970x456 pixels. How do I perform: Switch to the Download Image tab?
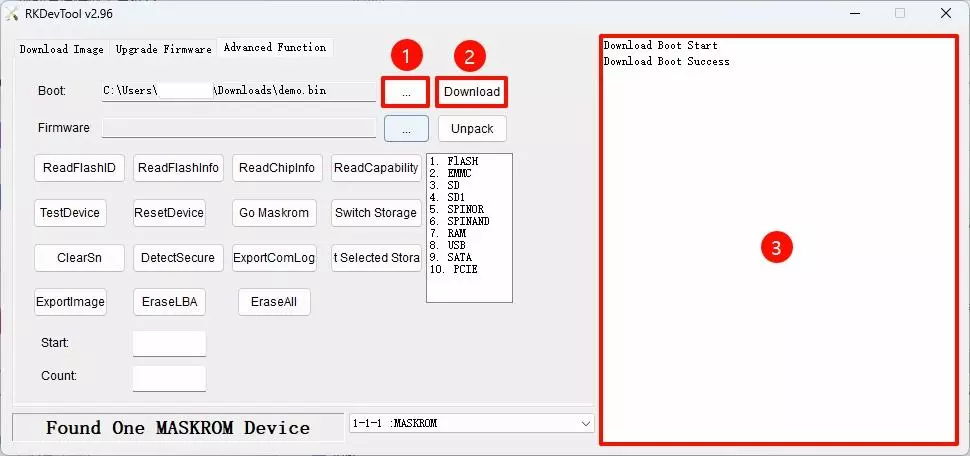[61, 49]
